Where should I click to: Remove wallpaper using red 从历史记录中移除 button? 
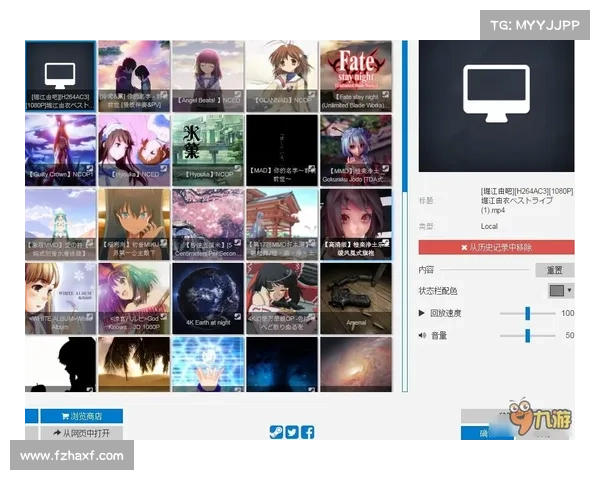[x=496, y=247]
